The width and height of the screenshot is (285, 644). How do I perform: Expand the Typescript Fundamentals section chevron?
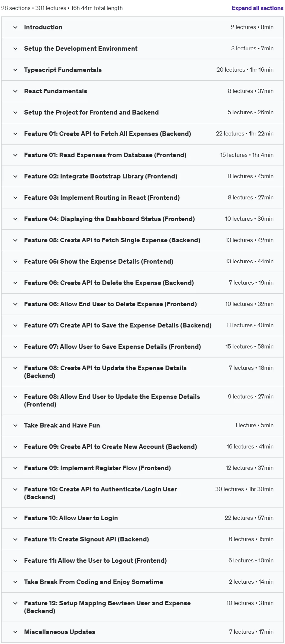coord(15,70)
